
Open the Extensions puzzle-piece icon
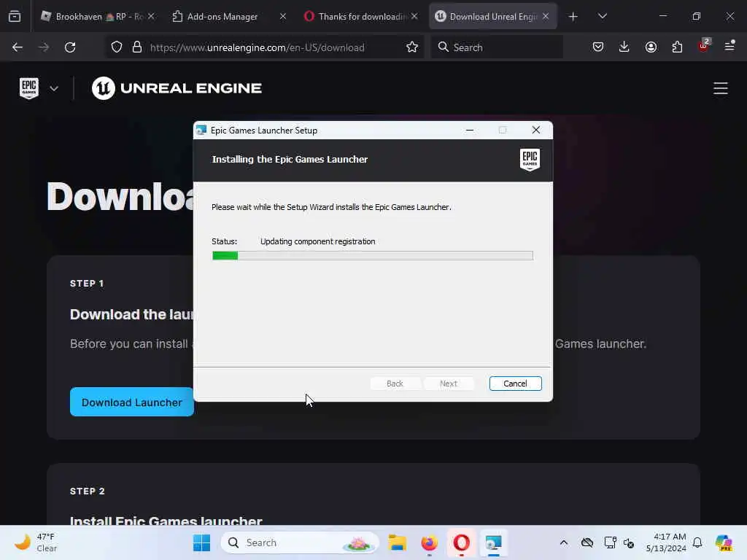pos(677,47)
